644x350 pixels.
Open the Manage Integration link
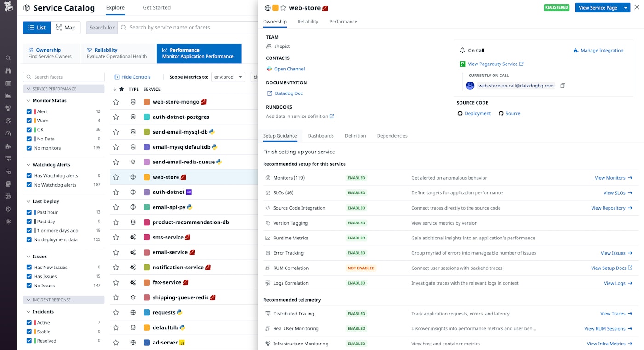pos(598,51)
